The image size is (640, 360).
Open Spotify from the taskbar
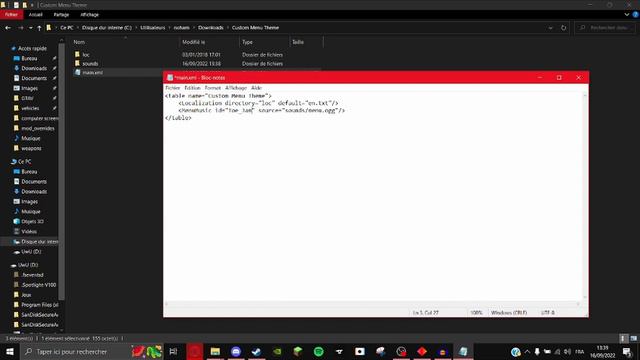pos(318,351)
